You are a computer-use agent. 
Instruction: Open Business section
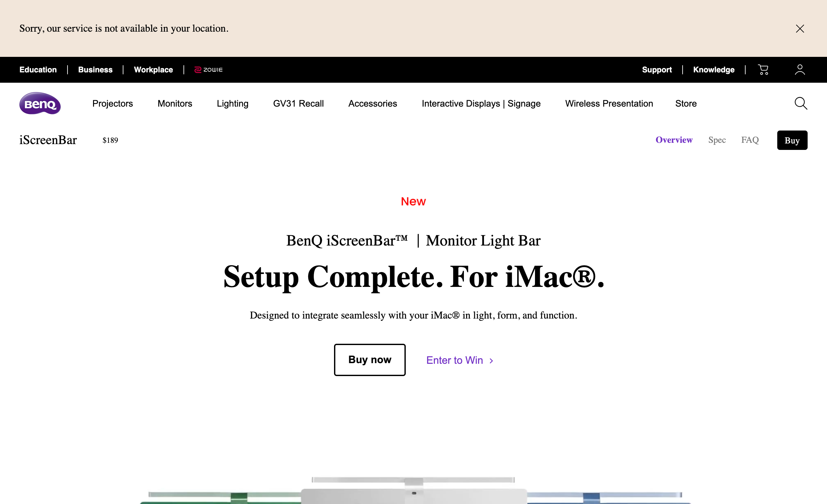coord(95,70)
